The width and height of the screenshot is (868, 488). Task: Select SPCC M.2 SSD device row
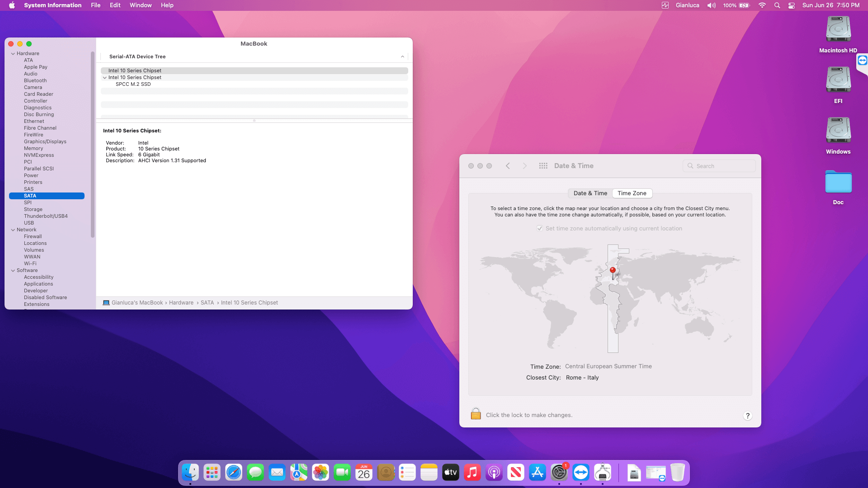[x=254, y=84]
